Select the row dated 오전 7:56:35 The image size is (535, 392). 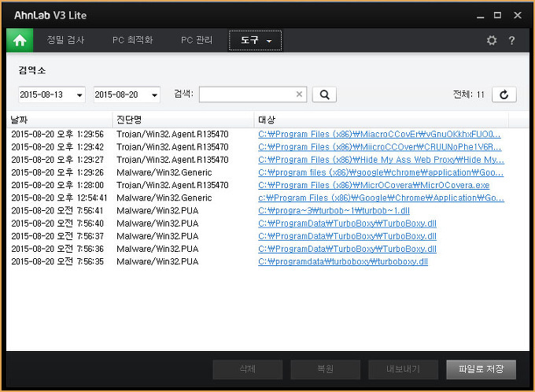click(x=267, y=261)
